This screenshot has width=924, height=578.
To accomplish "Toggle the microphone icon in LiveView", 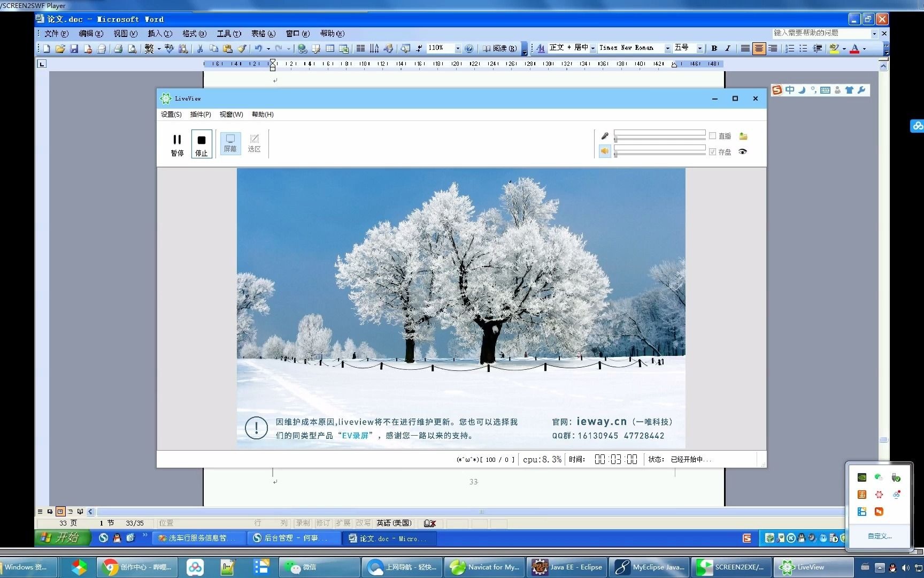I will coord(605,136).
